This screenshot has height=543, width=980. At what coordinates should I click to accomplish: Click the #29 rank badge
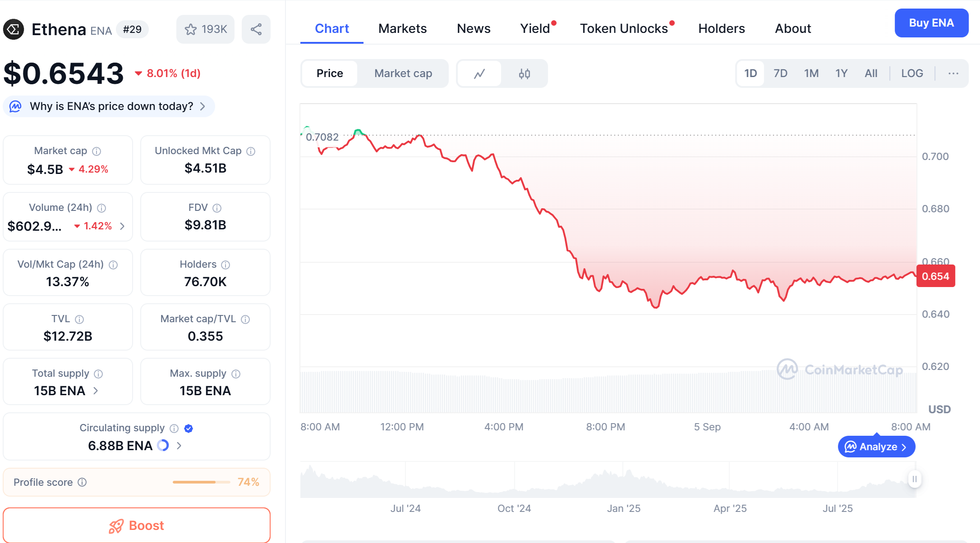click(x=132, y=29)
